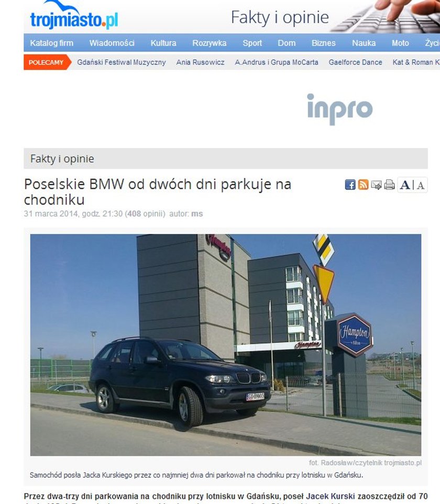Open the Katalog firm menu
This screenshot has height=504, width=440.
coord(52,43)
